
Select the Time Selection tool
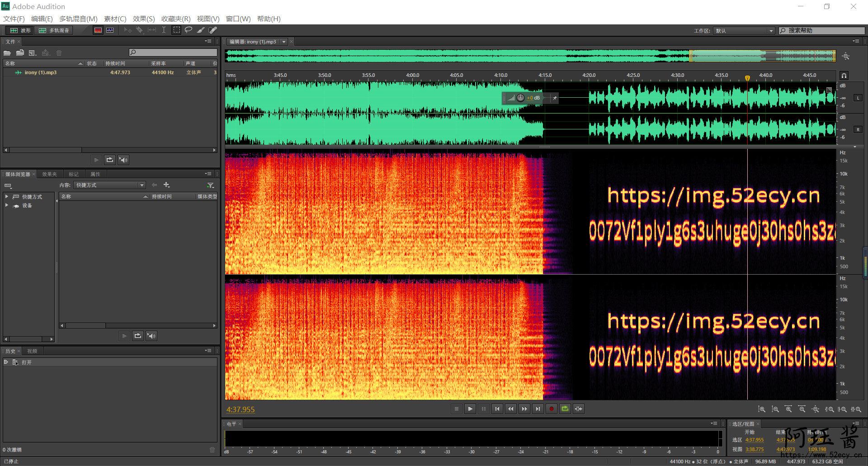point(164,30)
